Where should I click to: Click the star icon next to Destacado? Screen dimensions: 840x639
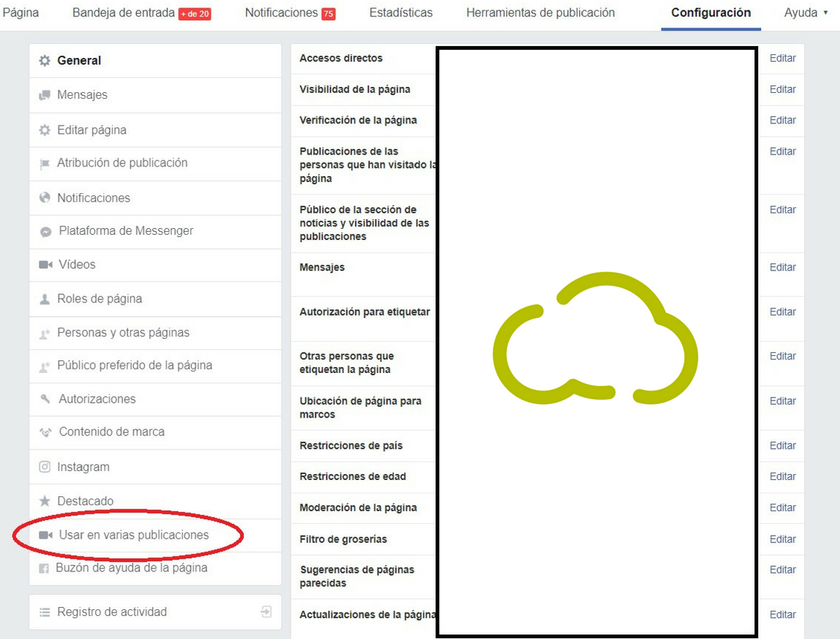pyautogui.click(x=45, y=502)
